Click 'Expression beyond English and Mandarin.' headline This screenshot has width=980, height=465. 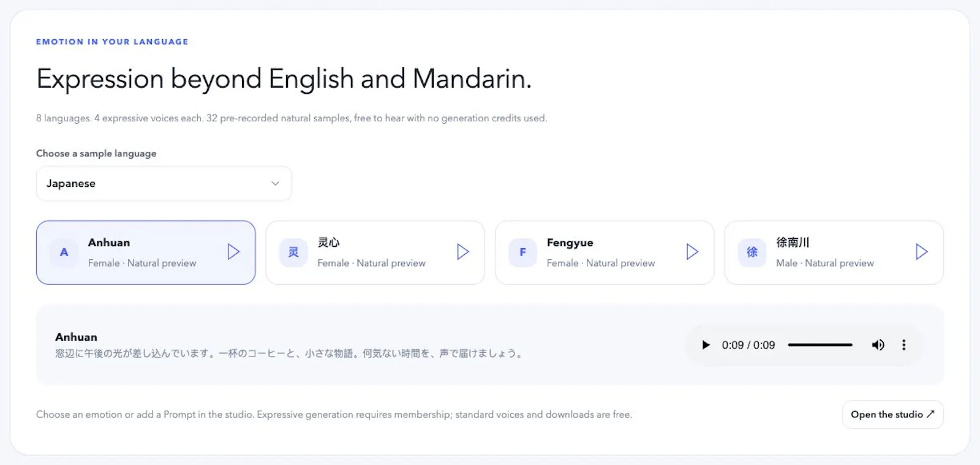[284, 80]
